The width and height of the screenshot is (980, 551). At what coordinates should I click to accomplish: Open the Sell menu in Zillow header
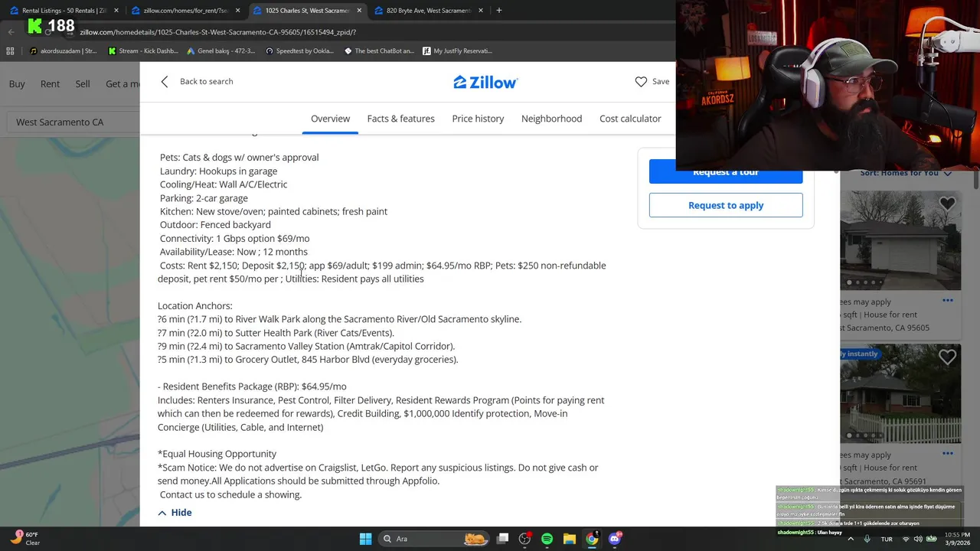83,84
